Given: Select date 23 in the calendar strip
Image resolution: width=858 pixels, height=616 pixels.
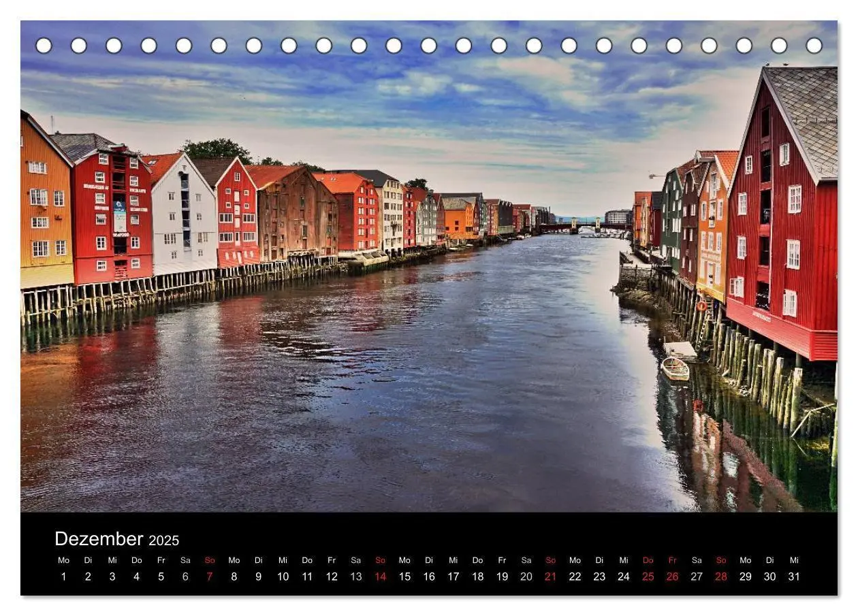Looking at the screenshot, I should click(599, 577).
